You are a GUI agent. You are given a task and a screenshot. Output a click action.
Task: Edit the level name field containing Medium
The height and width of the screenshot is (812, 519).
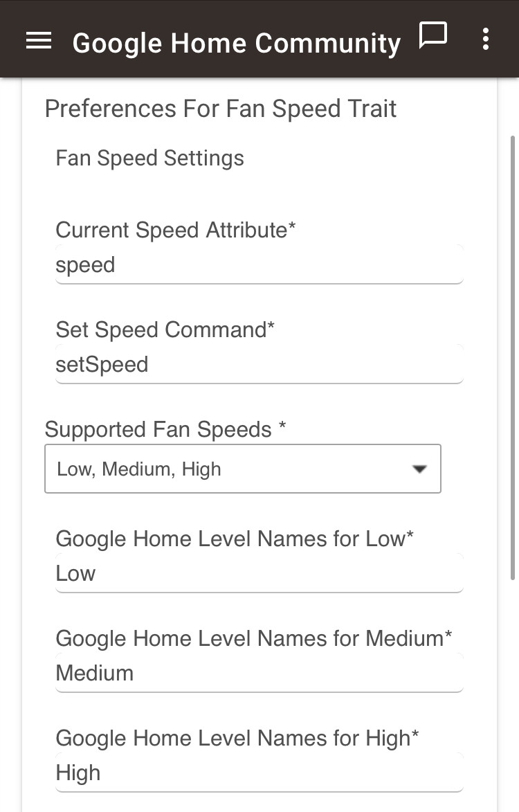point(259,673)
